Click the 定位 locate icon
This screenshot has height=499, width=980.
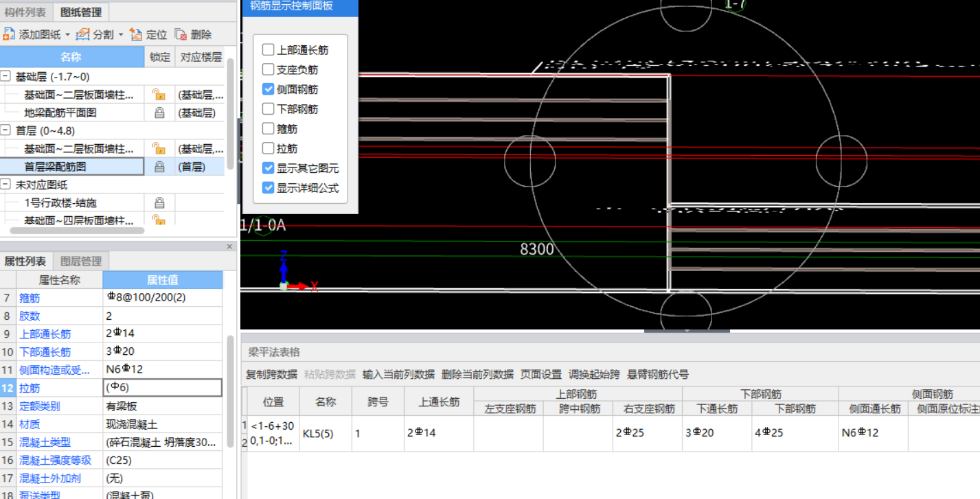click(136, 34)
